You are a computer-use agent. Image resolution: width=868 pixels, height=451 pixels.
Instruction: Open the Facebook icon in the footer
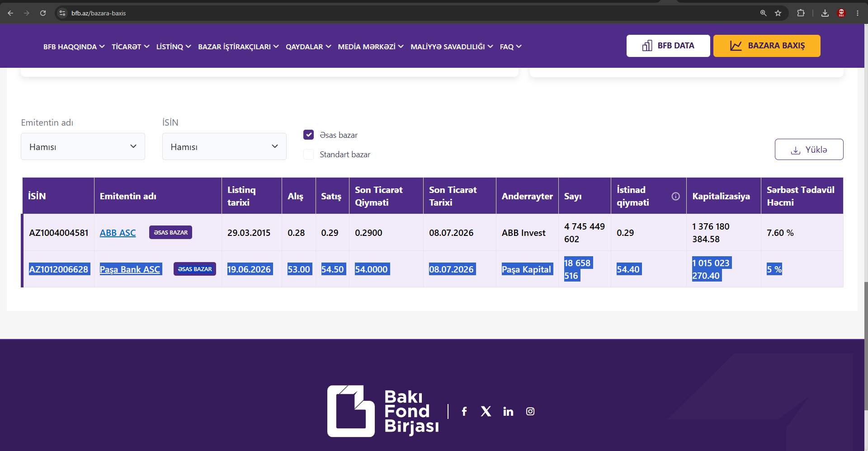point(464,411)
